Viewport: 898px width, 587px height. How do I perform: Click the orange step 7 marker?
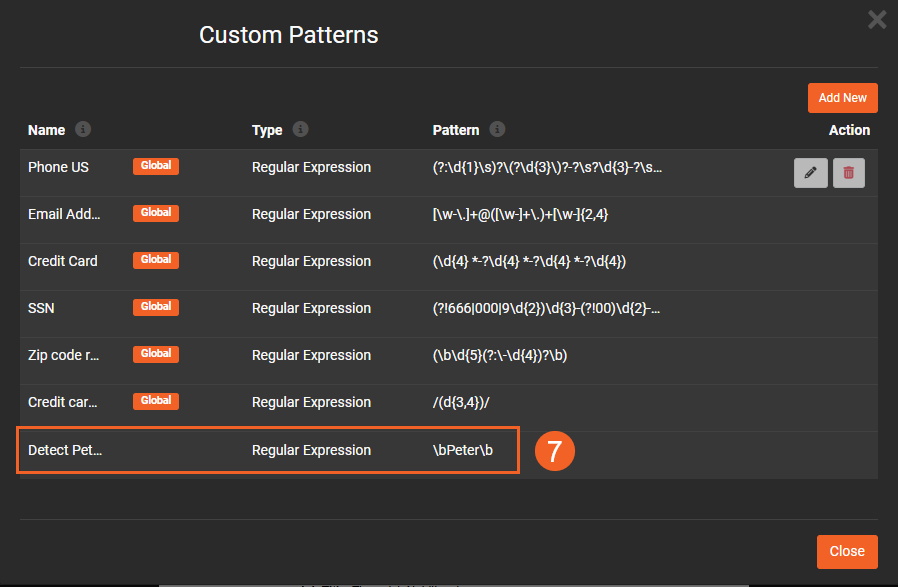[554, 451]
